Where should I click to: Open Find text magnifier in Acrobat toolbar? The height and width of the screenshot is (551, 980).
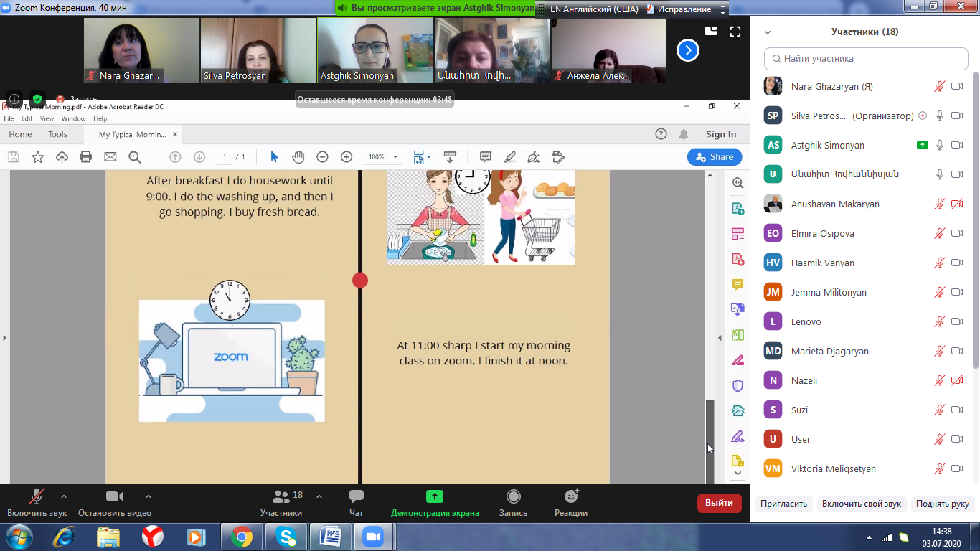tap(134, 157)
